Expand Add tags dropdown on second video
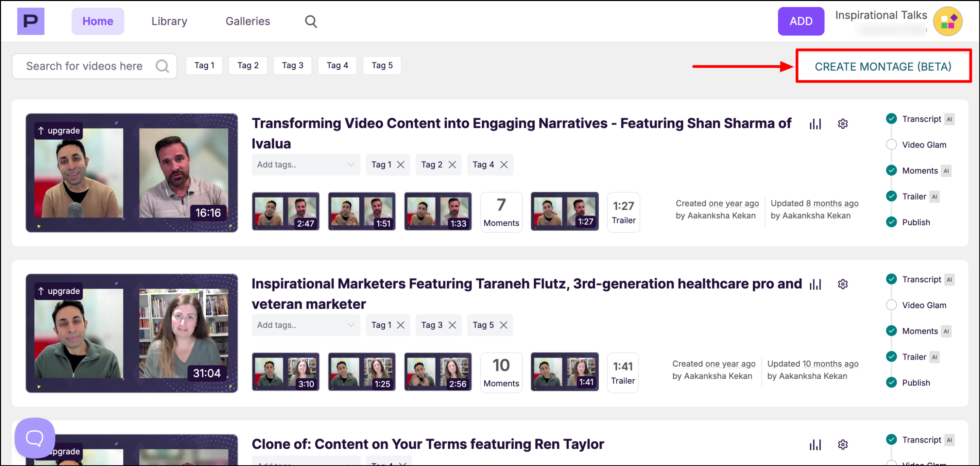The width and height of the screenshot is (980, 466). tap(306, 325)
